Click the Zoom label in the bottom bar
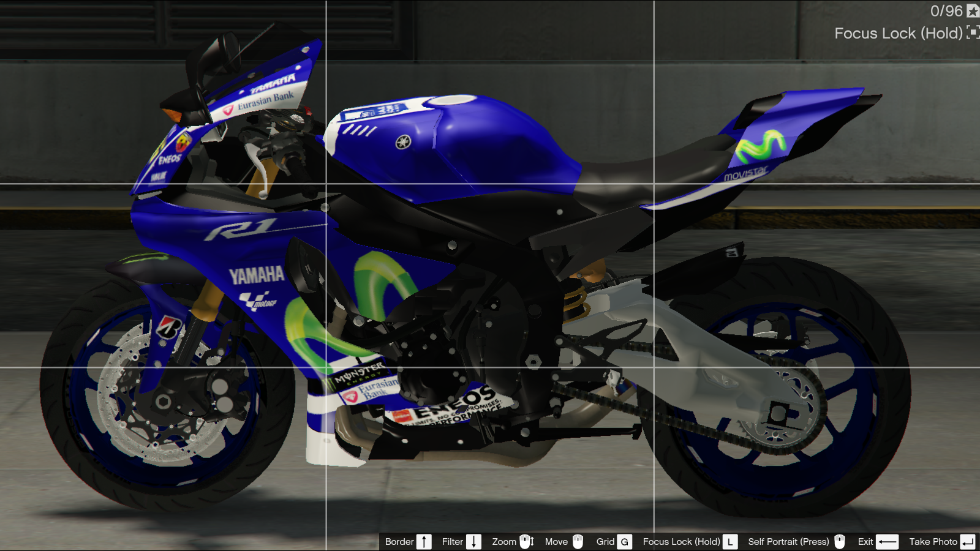 (x=504, y=542)
